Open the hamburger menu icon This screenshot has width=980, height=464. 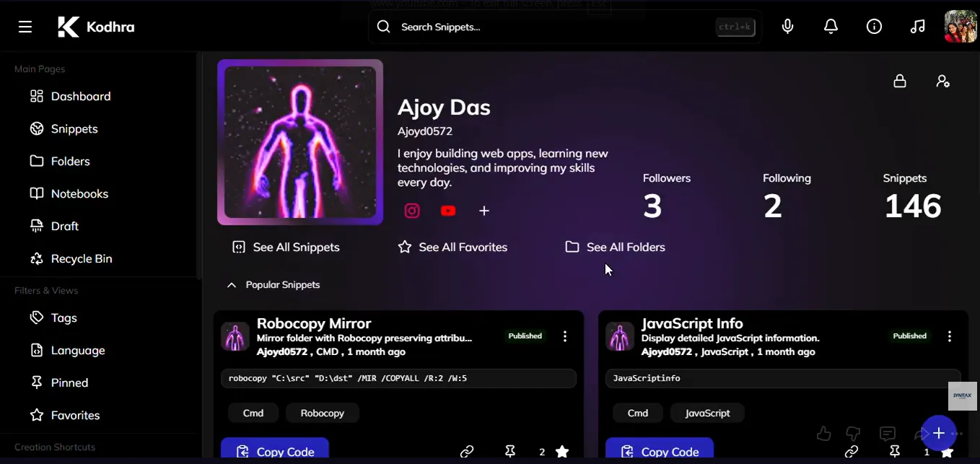click(x=25, y=27)
